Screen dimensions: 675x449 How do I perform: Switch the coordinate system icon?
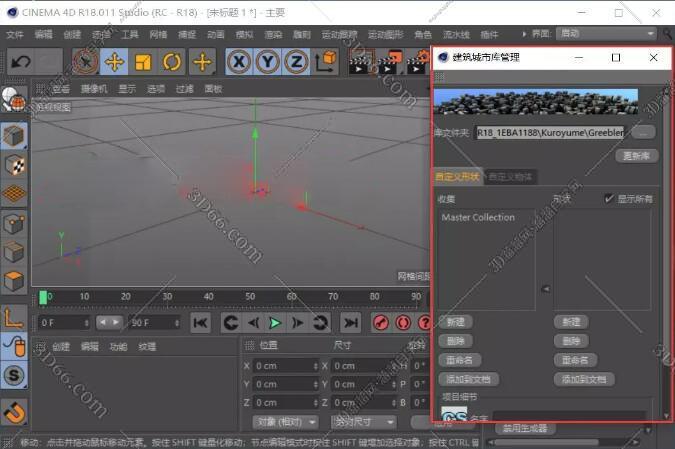click(x=325, y=62)
